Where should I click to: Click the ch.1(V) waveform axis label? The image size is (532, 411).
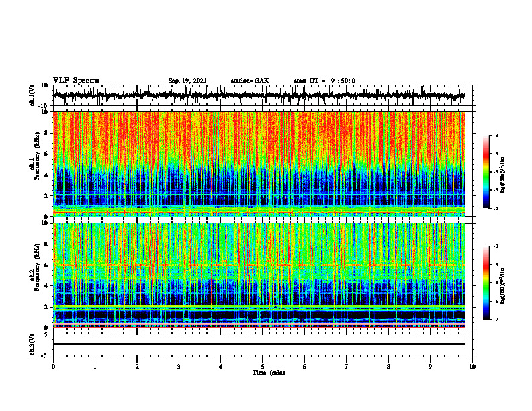click(32, 96)
